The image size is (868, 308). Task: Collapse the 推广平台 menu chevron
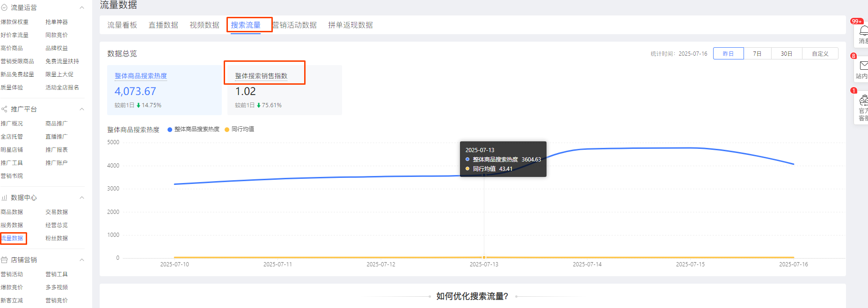click(82, 109)
